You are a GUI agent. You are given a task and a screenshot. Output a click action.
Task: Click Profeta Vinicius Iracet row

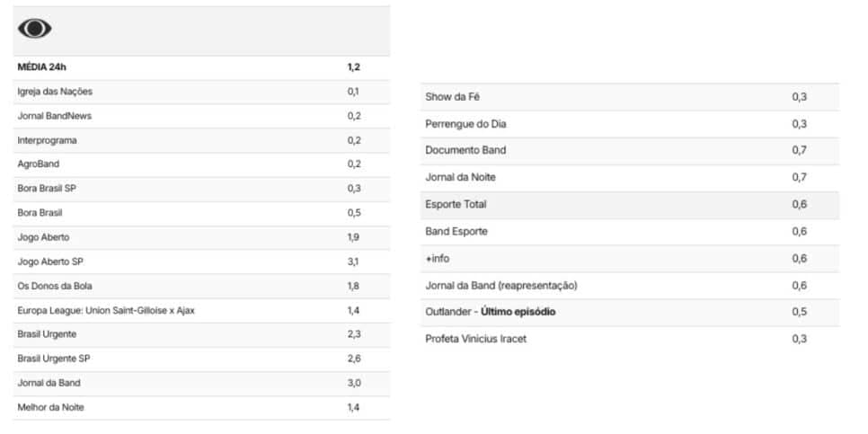point(629,339)
